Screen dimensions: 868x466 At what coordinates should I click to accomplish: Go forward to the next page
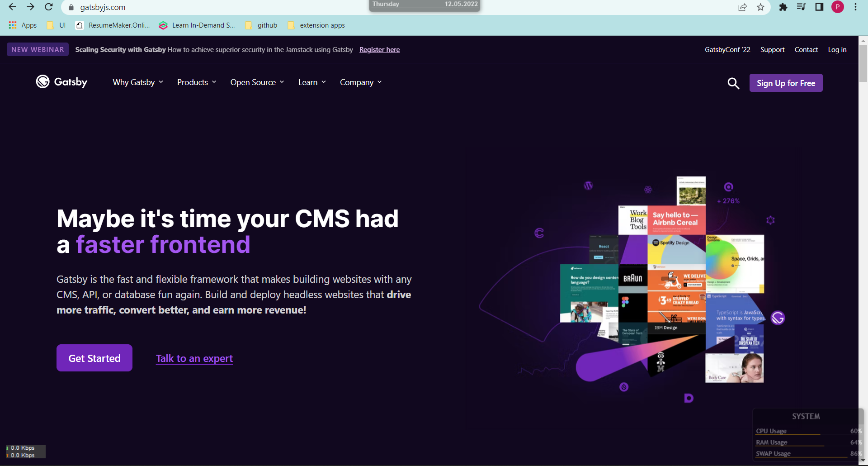(30, 7)
